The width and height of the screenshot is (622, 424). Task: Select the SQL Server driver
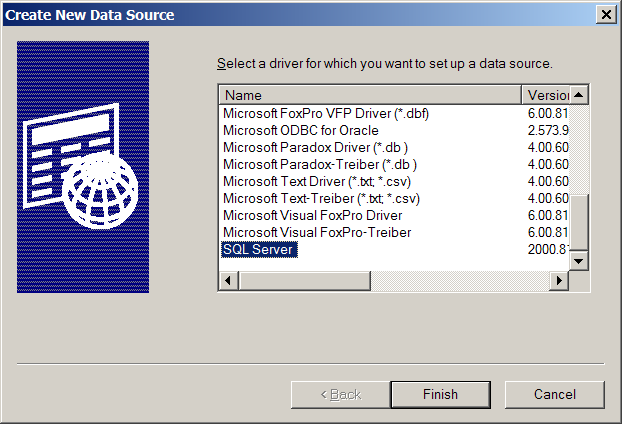click(x=259, y=249)
